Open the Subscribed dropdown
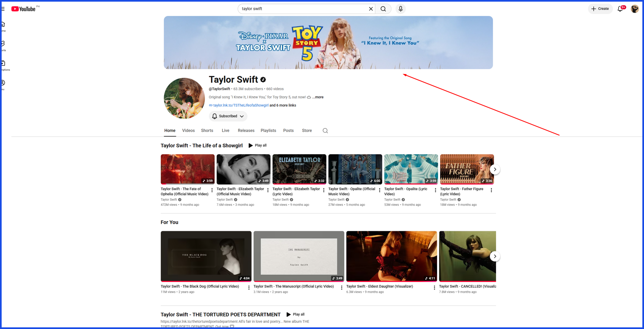The image size is (644, 329). tap(228, 116)
